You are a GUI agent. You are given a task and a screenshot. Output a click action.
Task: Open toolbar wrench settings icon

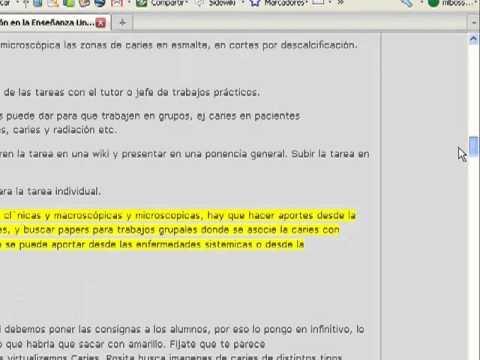tap(406, 3)
